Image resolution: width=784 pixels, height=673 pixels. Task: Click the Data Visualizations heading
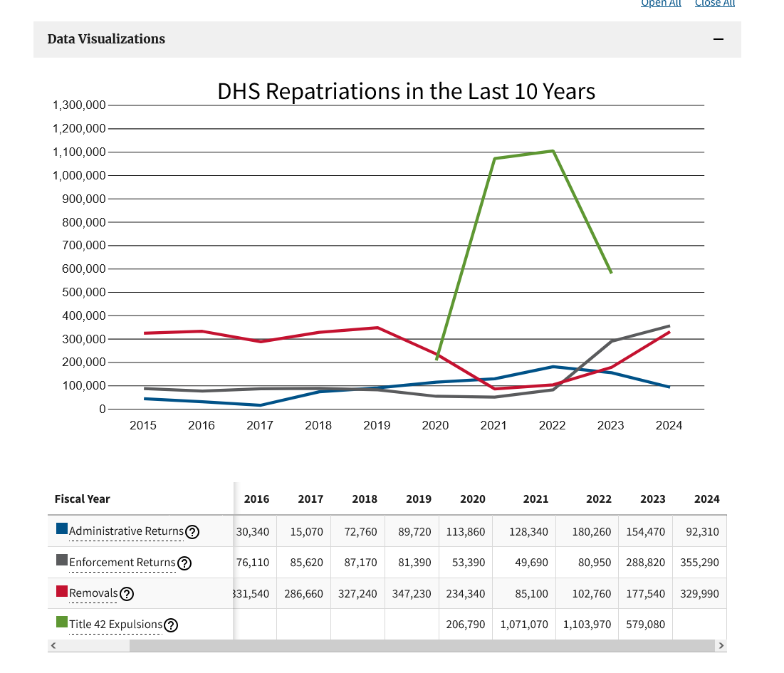point(106,39)
